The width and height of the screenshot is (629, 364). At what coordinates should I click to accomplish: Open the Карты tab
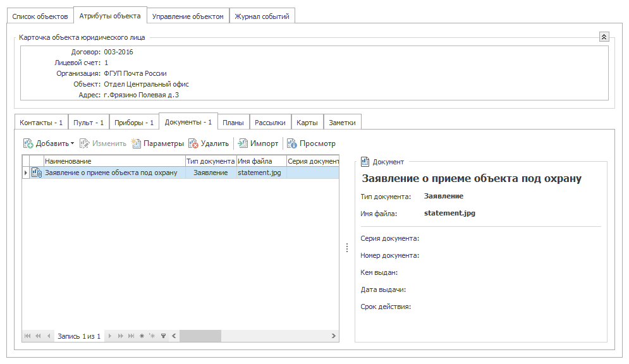[307, 123]
